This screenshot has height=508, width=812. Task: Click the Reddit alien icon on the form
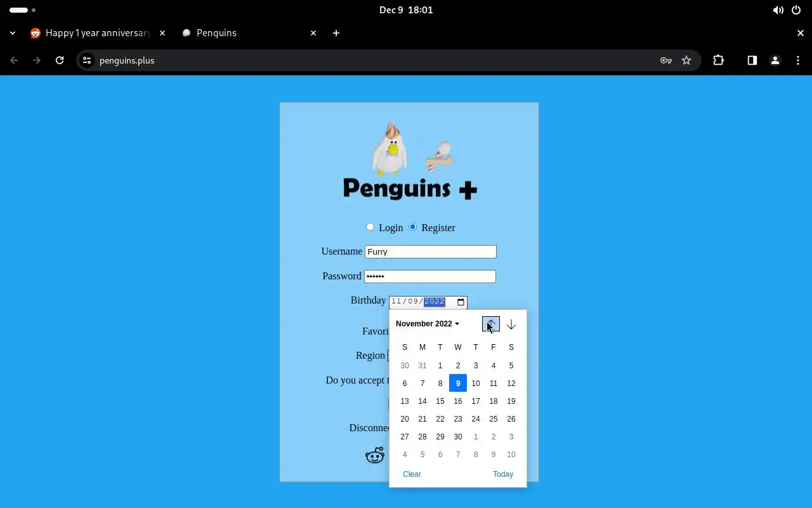375,455
